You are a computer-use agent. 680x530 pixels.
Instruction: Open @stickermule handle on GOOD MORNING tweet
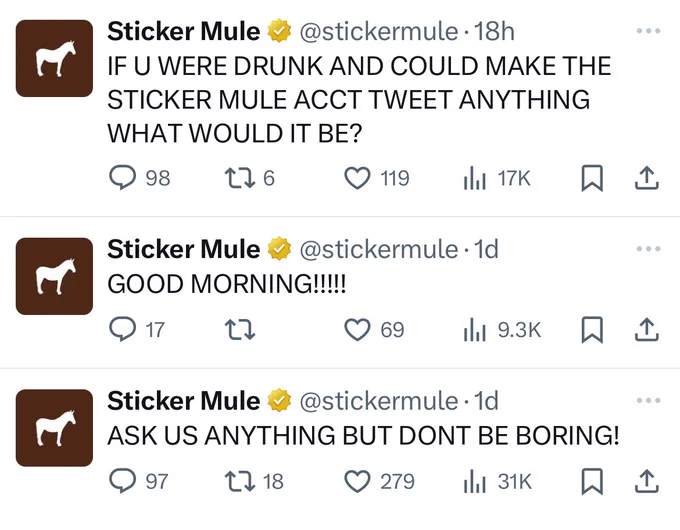379,249
